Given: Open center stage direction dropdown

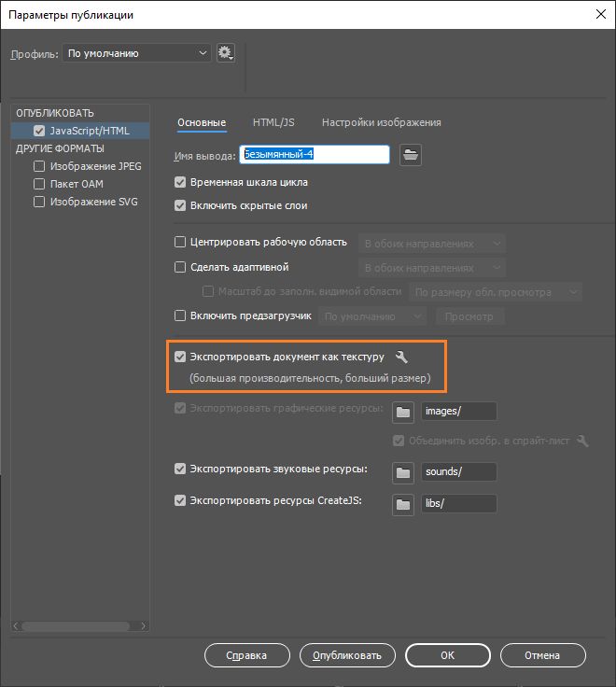Looking at the screenshot, I should tap(431, 244).
